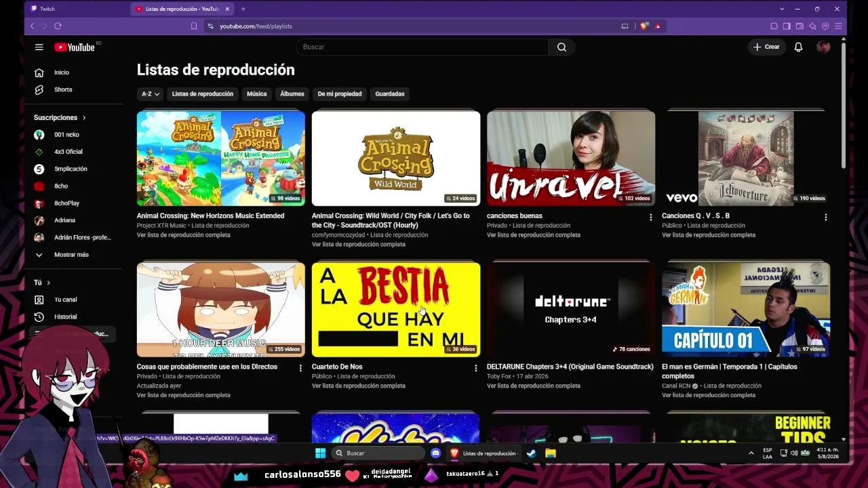Open the browser main menu
868x488 pixels.
(x=838, y=26)
